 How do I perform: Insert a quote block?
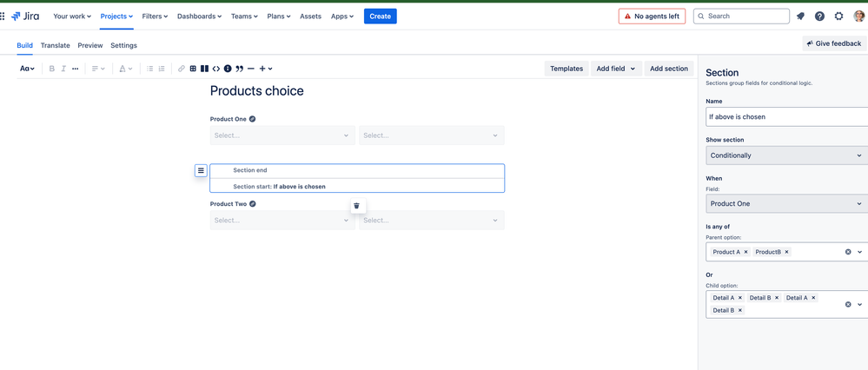(x=239, y=69)
